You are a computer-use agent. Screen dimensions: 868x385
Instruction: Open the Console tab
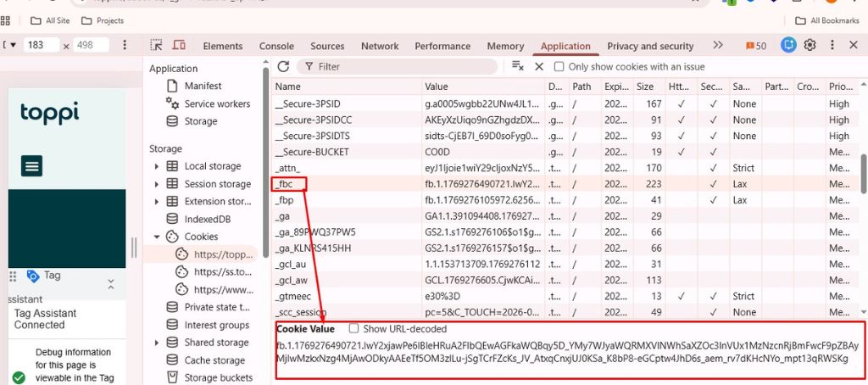pos(276,47)
